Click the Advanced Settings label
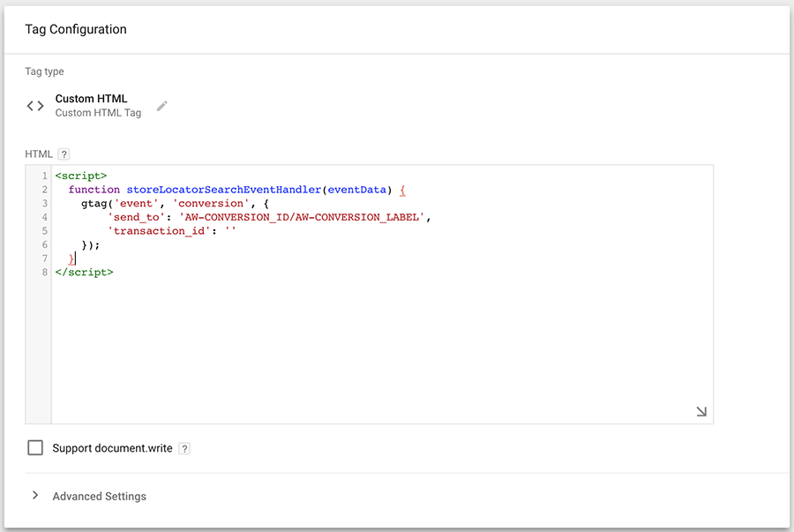The height and width of the screenshot is (532, 794). pos(99,496)
